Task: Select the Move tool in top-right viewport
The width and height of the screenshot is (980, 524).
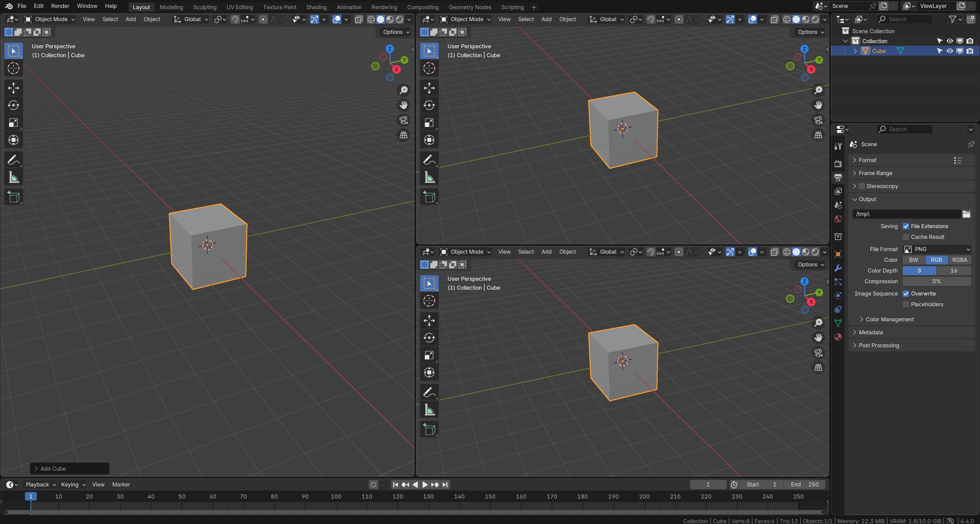Action: [x=429, y=88]
